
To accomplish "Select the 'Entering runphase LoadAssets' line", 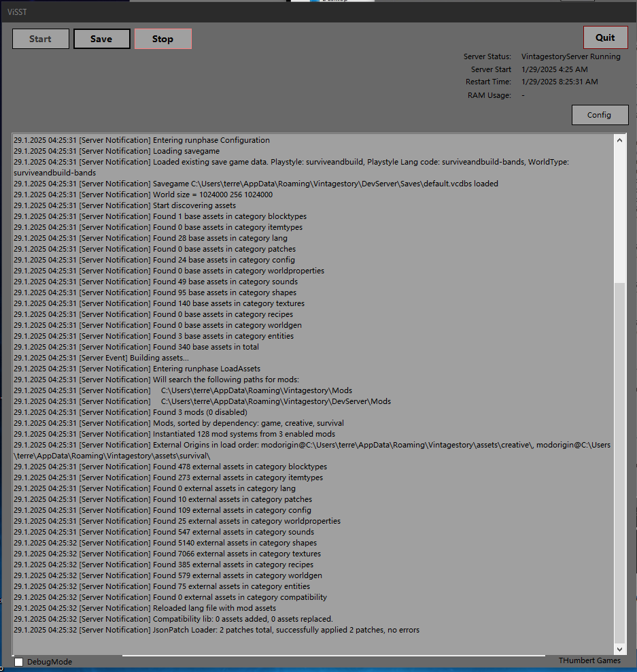I will (x=137, y=369).
